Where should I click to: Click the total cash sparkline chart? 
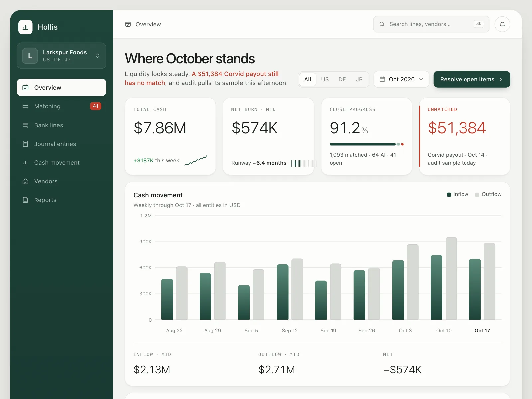click(196, 160)
